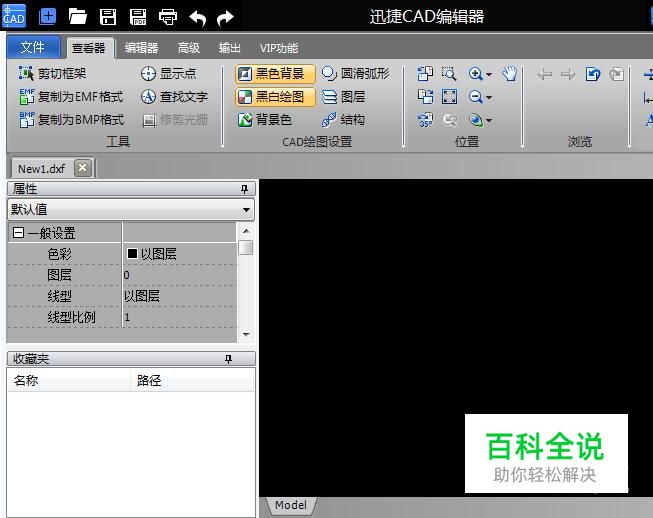The image size is (653, 518).
Task: Click the 线型比例 property label
Action: coord(71,317)
